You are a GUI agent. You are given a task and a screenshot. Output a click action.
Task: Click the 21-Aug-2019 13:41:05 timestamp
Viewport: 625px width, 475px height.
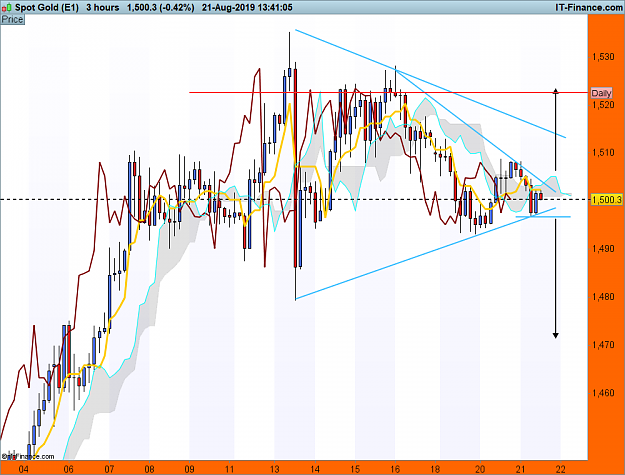click(x=247, y=7)
